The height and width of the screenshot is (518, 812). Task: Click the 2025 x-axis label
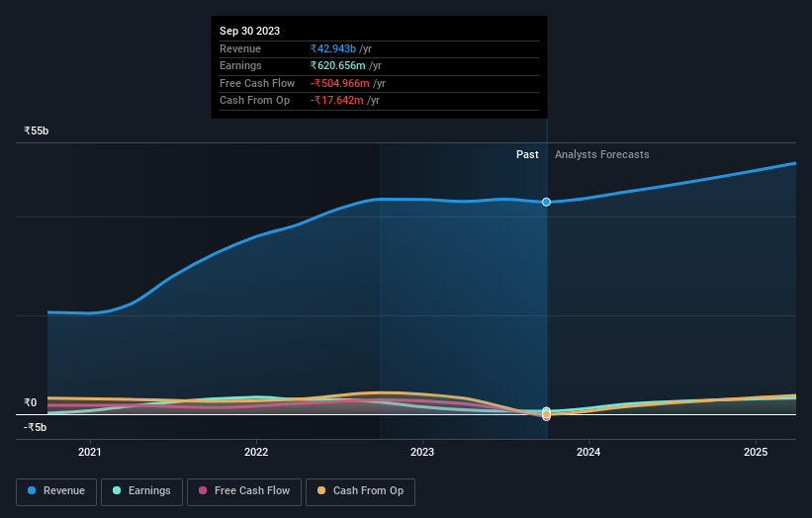[x=756, y=452]
